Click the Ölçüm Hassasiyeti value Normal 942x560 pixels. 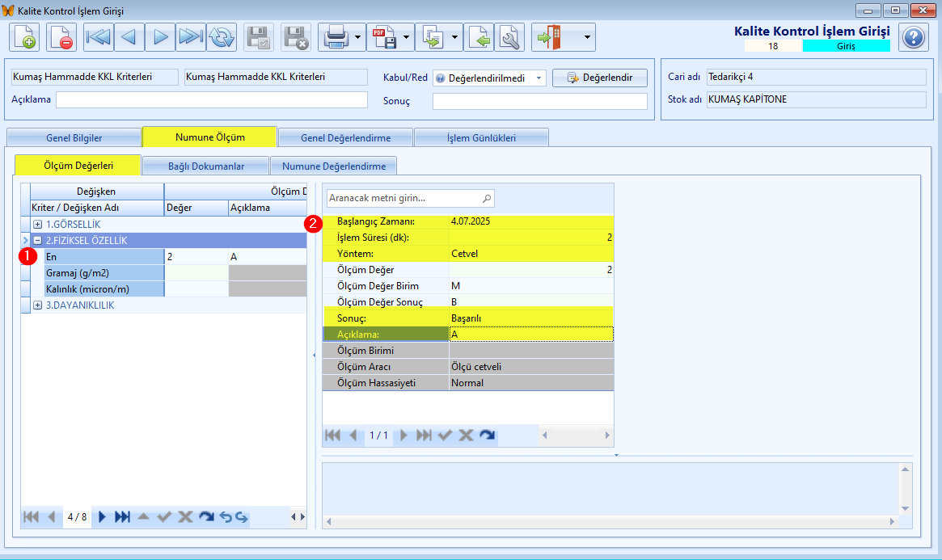[531, 383]
